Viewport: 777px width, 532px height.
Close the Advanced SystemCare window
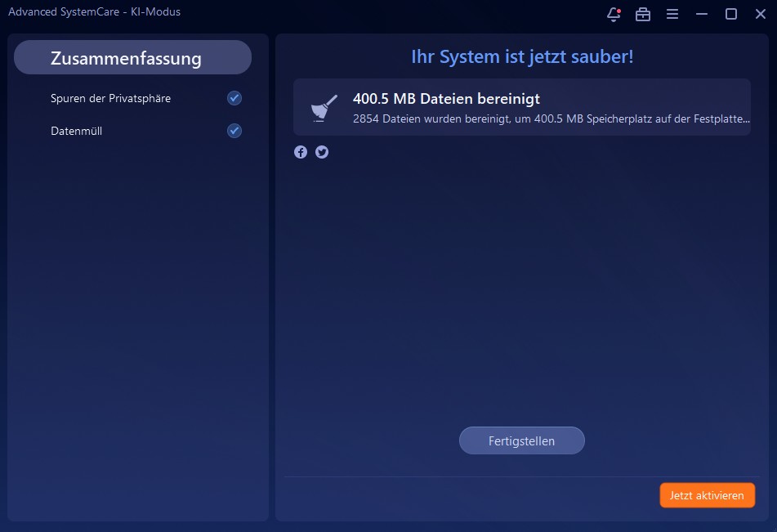(760, 15)
